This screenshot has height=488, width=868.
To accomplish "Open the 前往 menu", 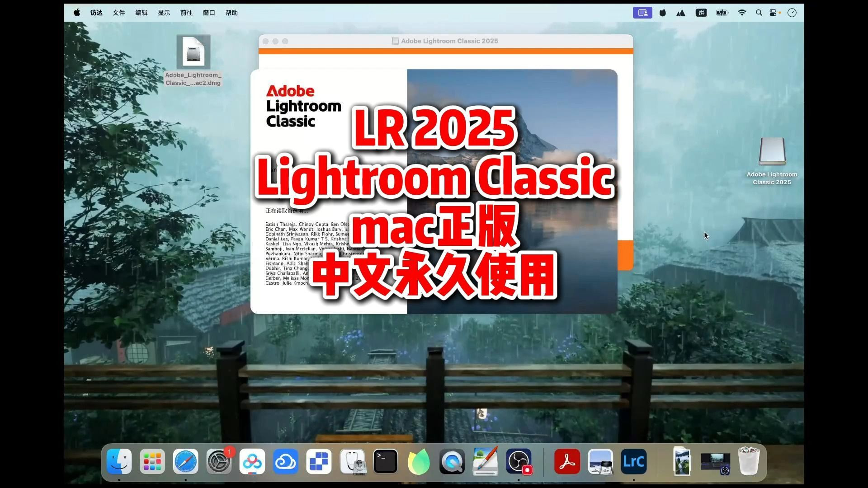I will tap(186, 13).
